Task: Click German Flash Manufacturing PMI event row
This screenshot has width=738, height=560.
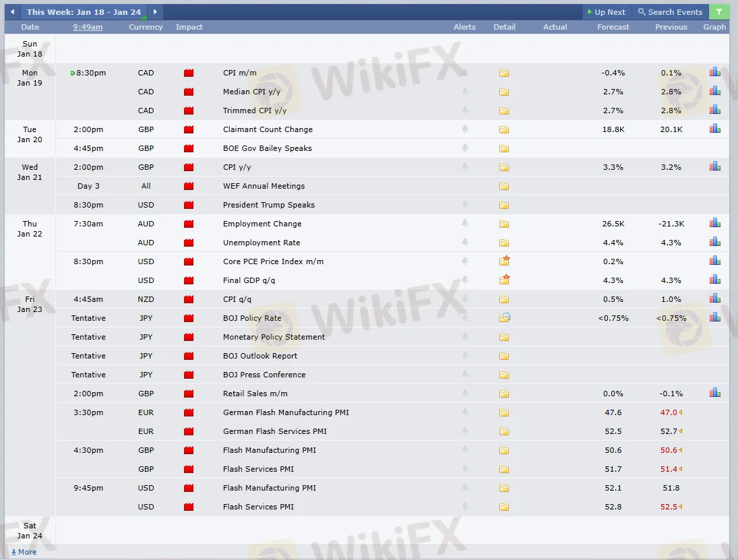Action: coord(286,412)
